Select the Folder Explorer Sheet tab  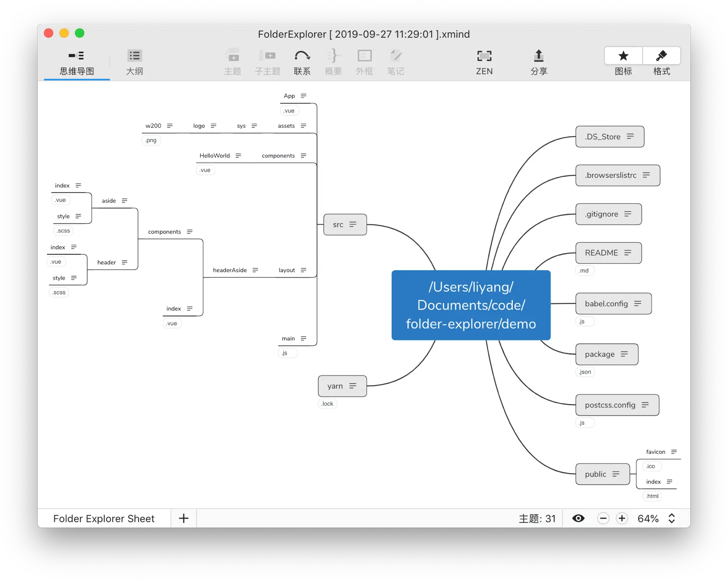coord(104,518)
